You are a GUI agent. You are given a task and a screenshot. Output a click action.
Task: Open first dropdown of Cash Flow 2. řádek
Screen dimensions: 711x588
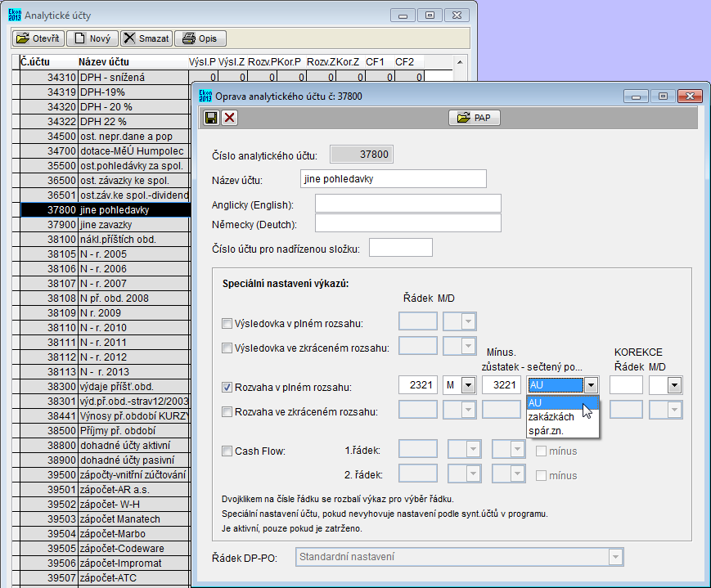coord(473,474)
